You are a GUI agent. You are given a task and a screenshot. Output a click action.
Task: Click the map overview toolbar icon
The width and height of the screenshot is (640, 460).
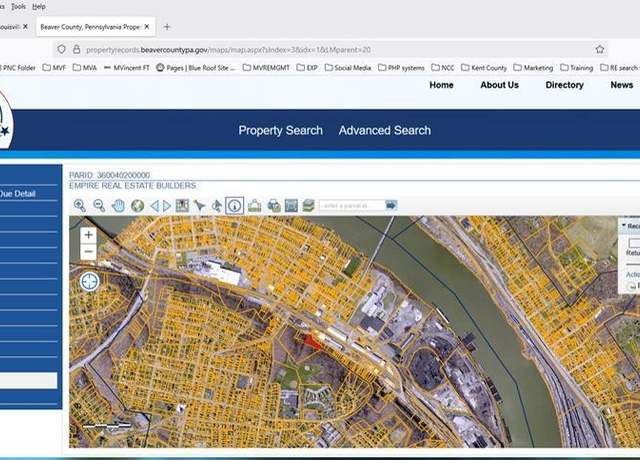[182, 205]
